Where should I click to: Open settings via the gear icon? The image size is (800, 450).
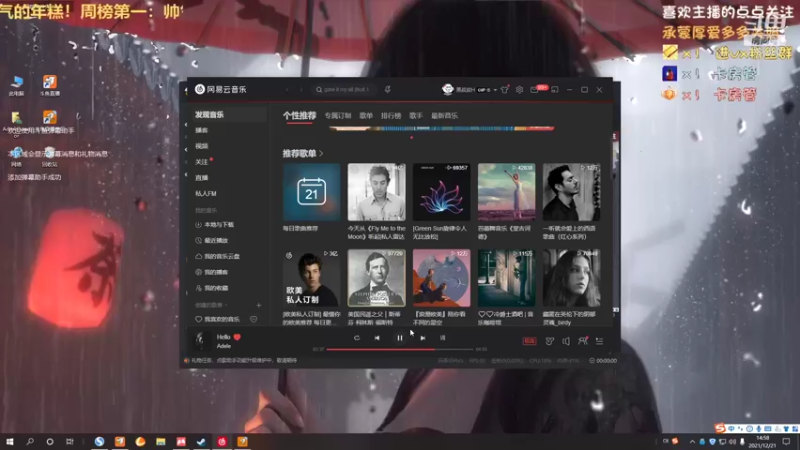point(519,90)
